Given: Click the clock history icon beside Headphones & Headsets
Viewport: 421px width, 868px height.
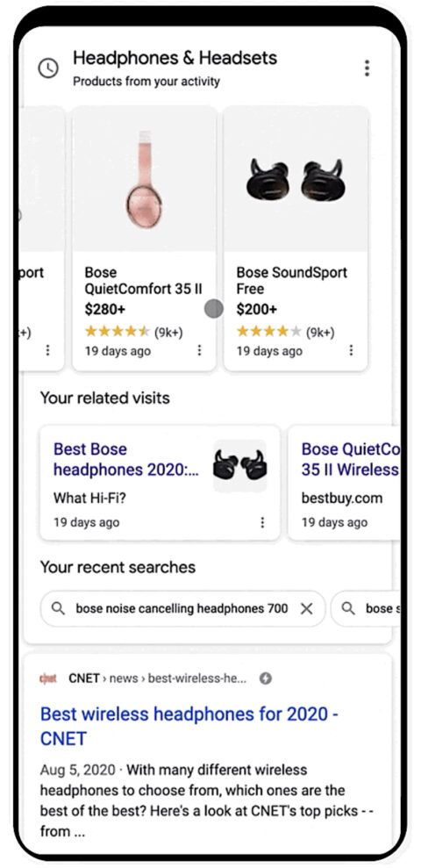Looking at the screenshot, I should [x=48, y=68].
